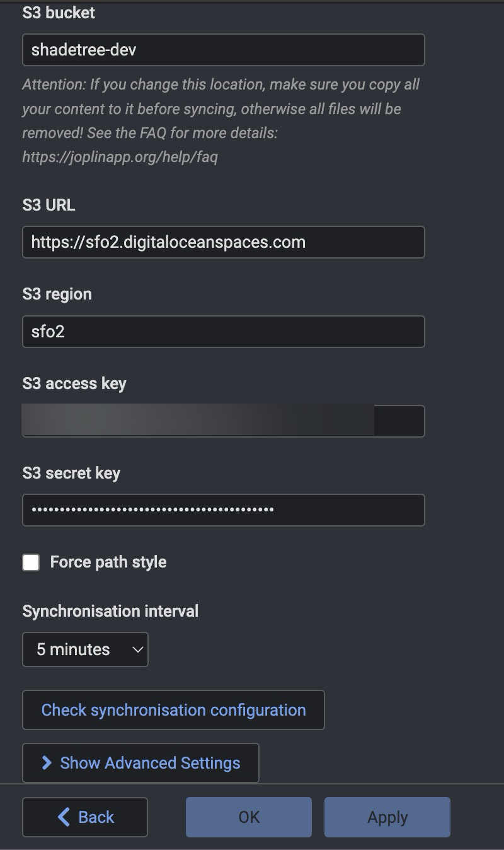Expand Show Advanced Settings

click(140, 763)
